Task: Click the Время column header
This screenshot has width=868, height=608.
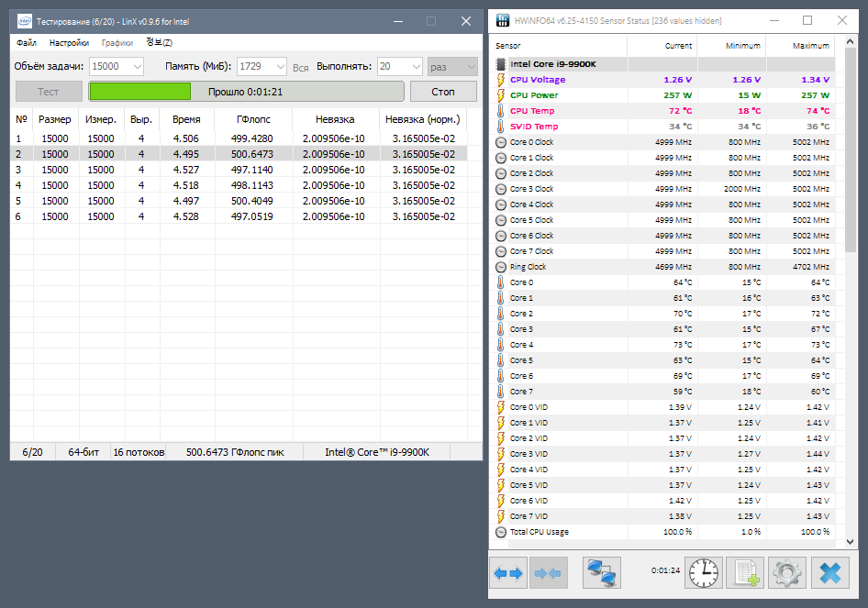Action: coord(186,119)
